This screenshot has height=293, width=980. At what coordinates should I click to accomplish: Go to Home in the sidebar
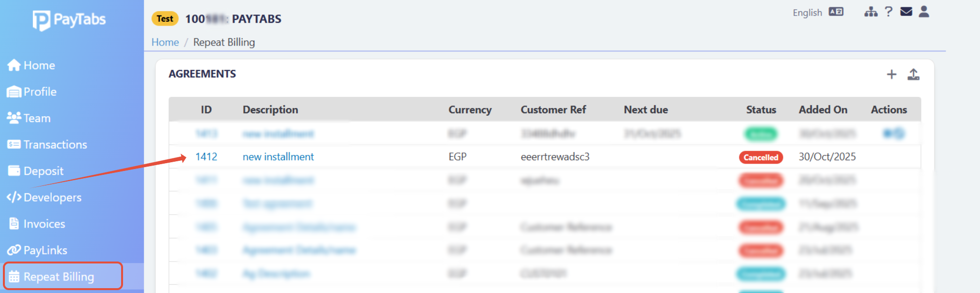click(x=31, y=65)
